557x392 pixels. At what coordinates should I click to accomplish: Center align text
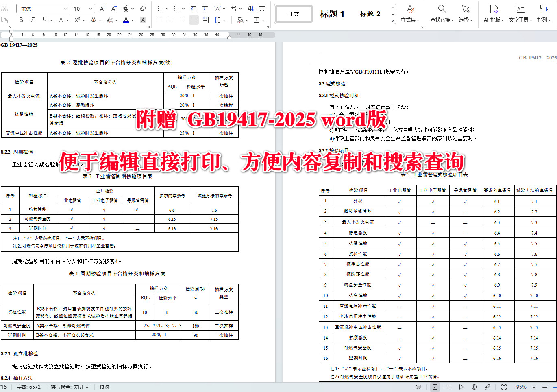coord(171,20)
